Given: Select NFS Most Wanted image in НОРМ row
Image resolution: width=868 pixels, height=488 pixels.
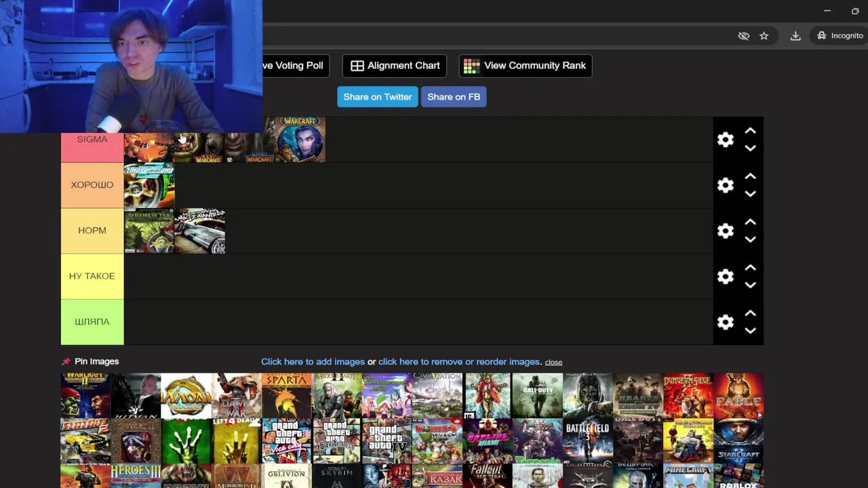Looking at the screenshot, I should point(199,230).
